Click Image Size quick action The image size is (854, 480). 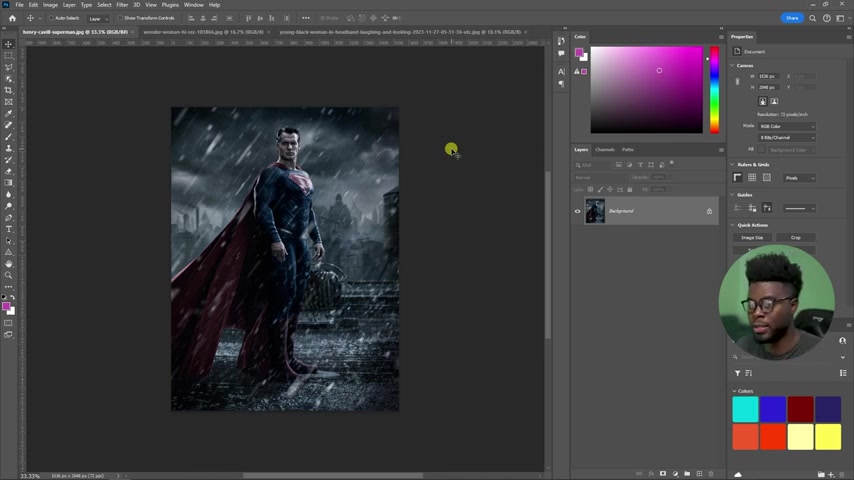click(x=752, y=238)
